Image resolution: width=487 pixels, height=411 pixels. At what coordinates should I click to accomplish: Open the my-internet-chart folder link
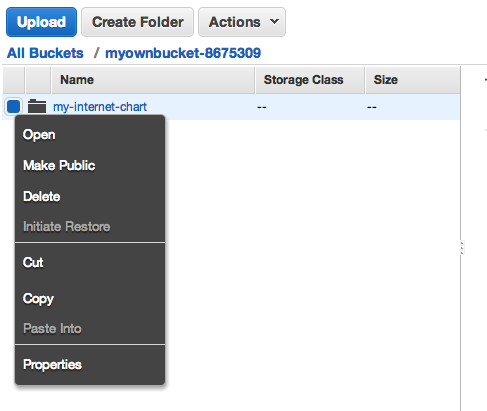click(x=100, y=107)
